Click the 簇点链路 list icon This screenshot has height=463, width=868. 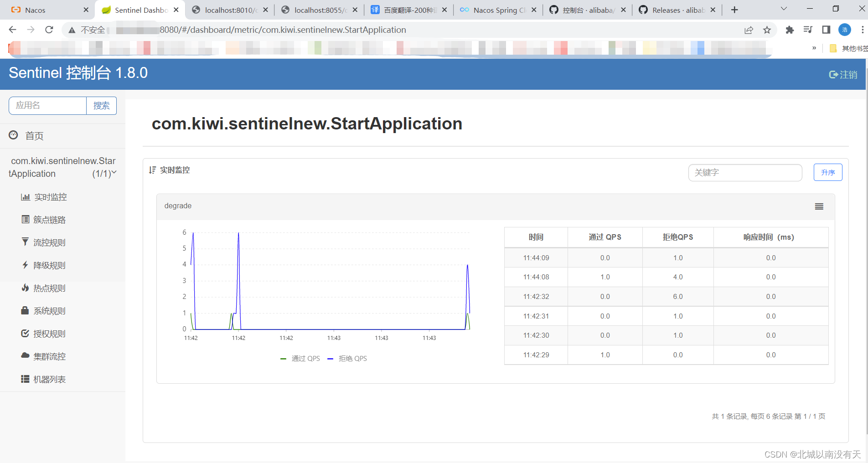click(26, 220)
